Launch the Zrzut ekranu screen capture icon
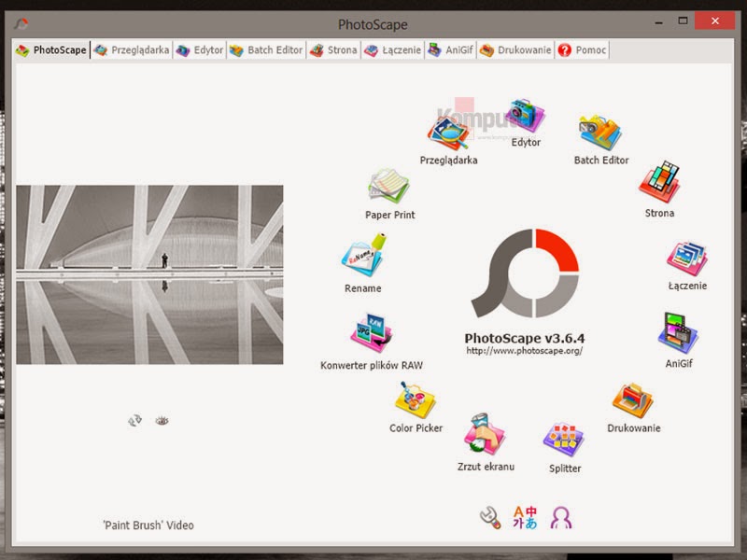This screenshot has height=560, width=747. tap(485, 434)
